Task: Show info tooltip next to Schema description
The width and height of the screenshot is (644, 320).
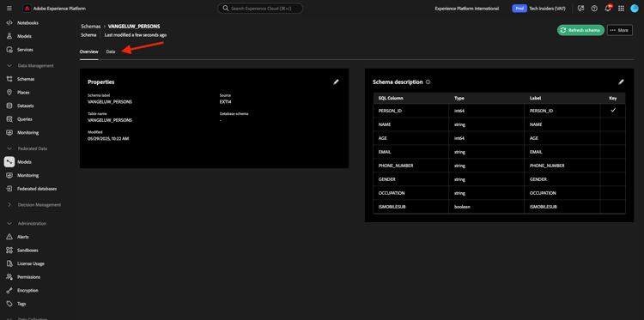Action: [428, 82]
